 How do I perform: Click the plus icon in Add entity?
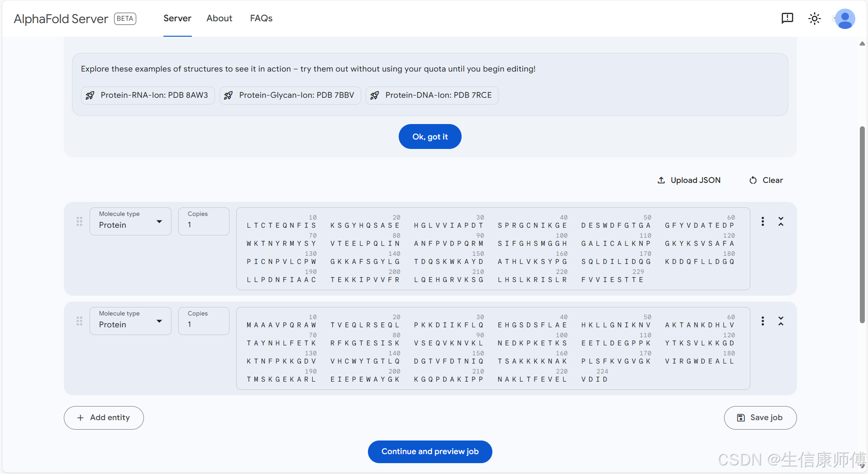(81, 418)
